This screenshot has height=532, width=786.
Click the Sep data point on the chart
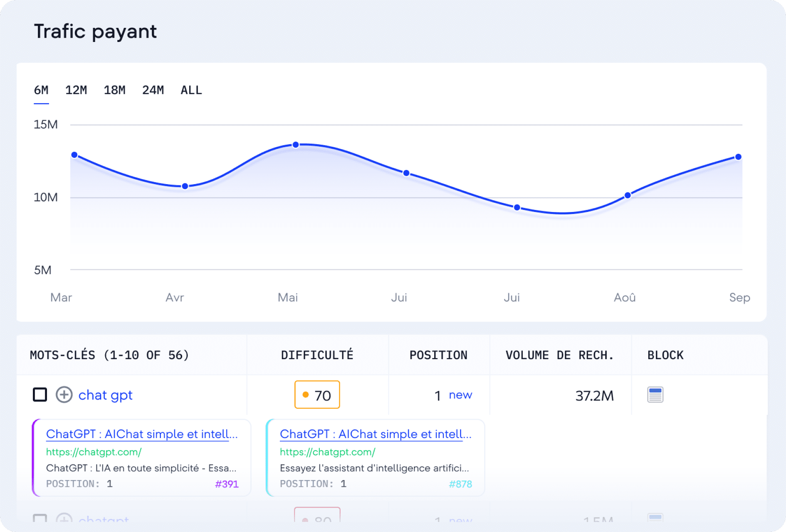click(738, 157)
